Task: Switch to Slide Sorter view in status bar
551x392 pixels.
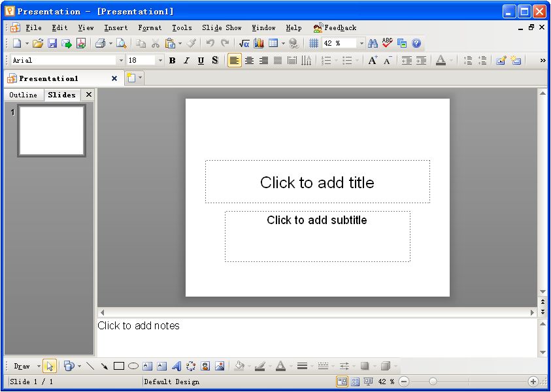Action: (x=356, y=382)
